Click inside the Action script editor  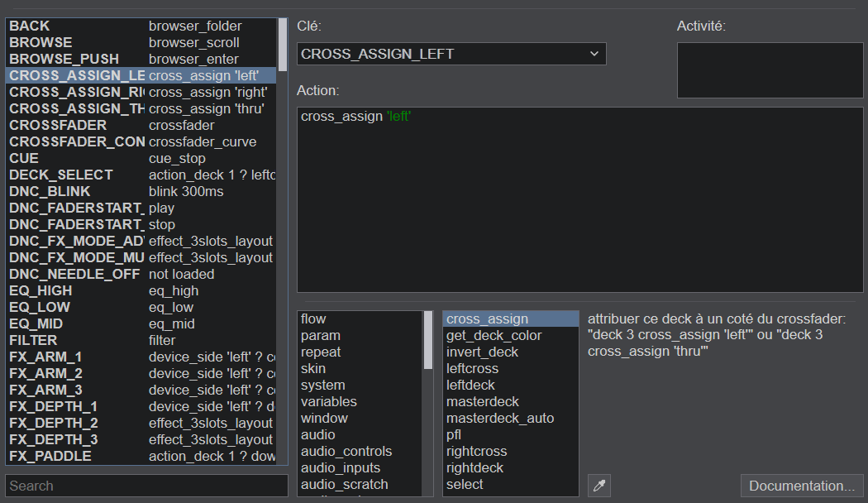tap(579, 199)
